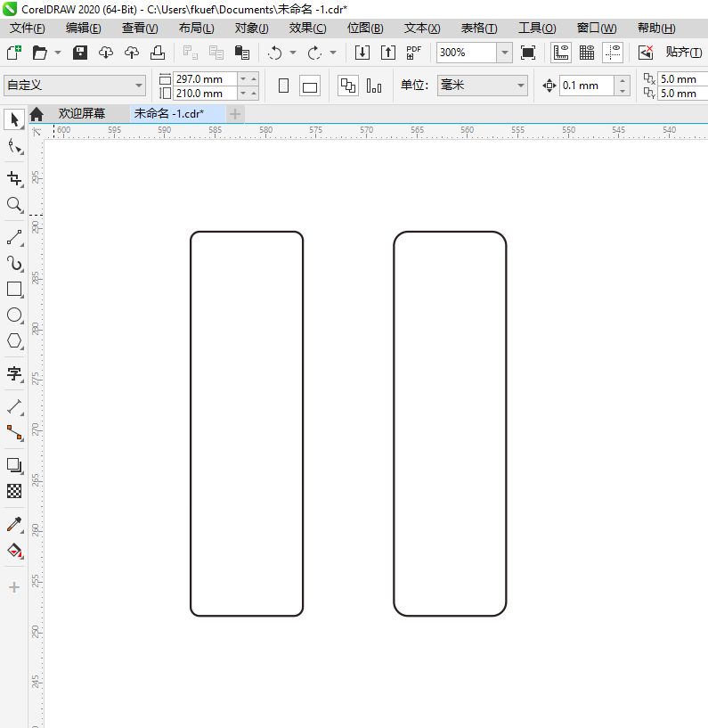Select the Drop Shadow tool
Screen dimensions: 708x728
click(x=14, y=465)
